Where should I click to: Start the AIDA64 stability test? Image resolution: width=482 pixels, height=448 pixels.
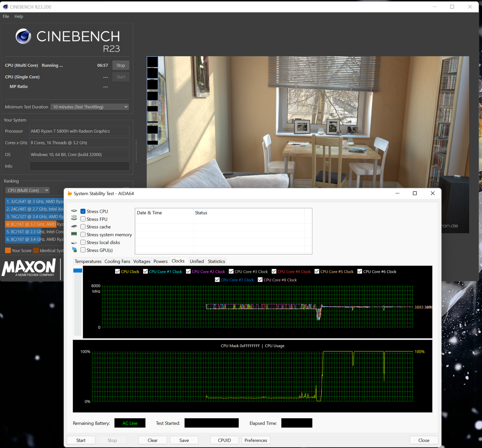(81, 440)
